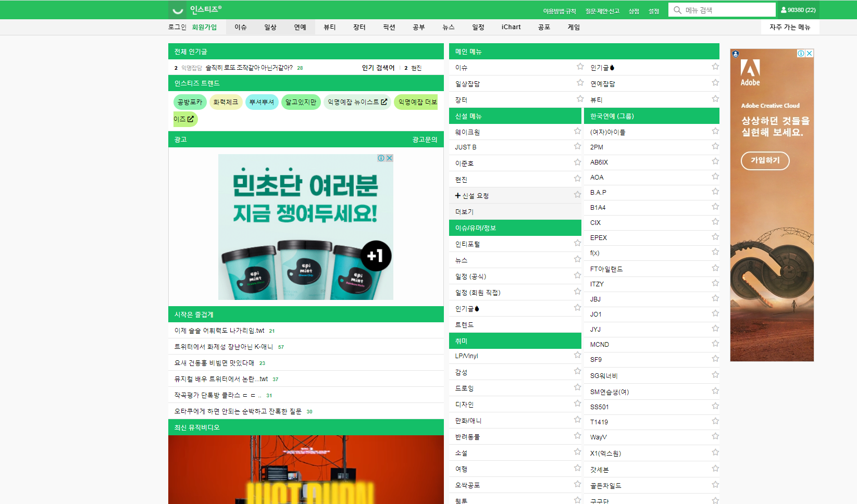This screenshot has height=504, width=857.
Task: Click star next to AB6IX
Action: [715, 161]
